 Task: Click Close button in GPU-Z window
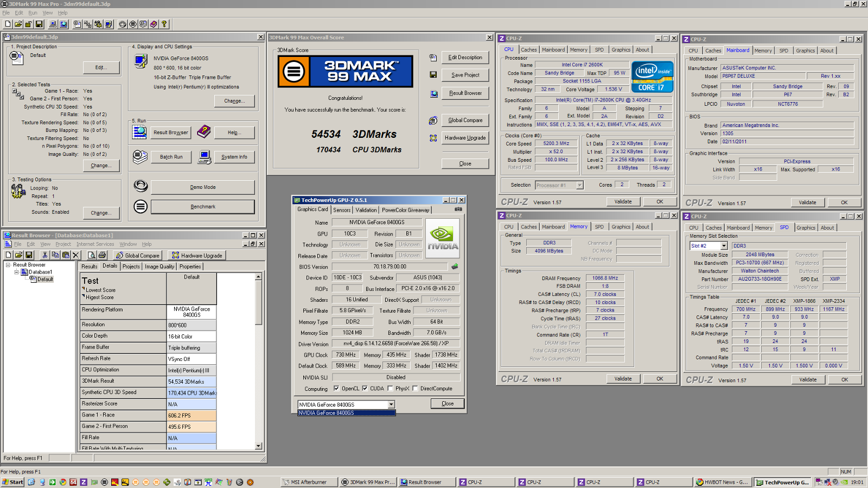coord(448,403)
